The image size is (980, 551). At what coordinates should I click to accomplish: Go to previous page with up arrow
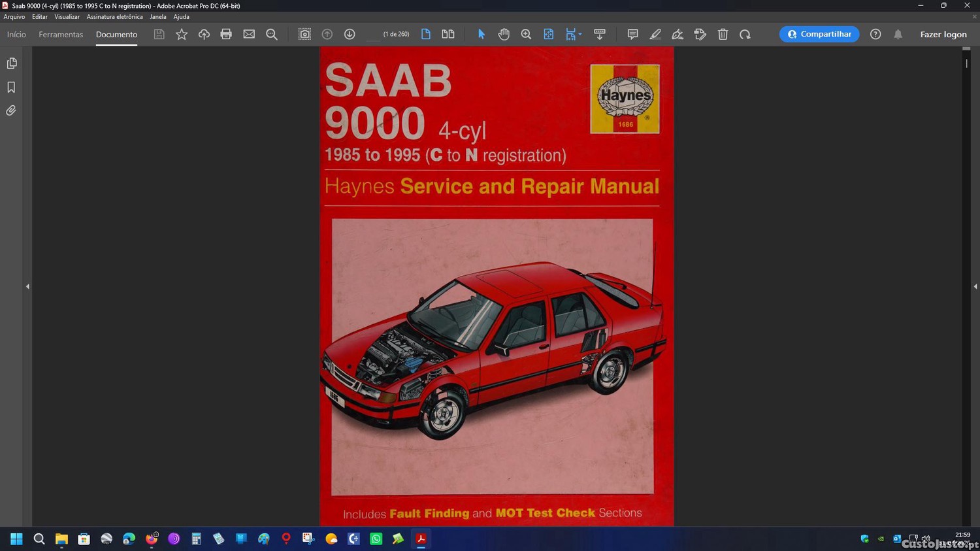[x=327, y=34]
